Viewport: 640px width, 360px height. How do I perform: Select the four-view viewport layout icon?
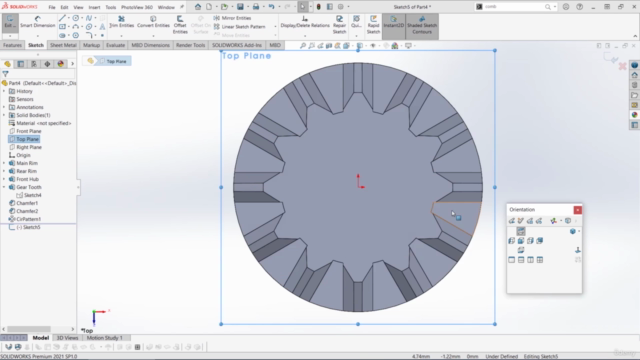[540, 260]
